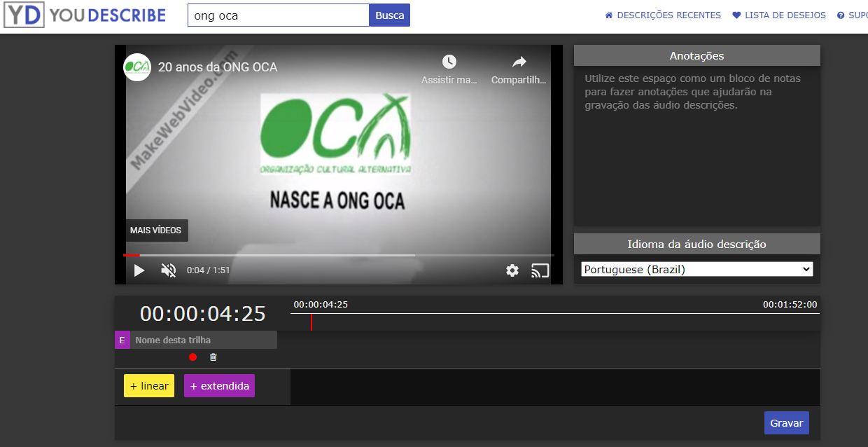
Task: Add an extendida track
Action: [219, 386]
